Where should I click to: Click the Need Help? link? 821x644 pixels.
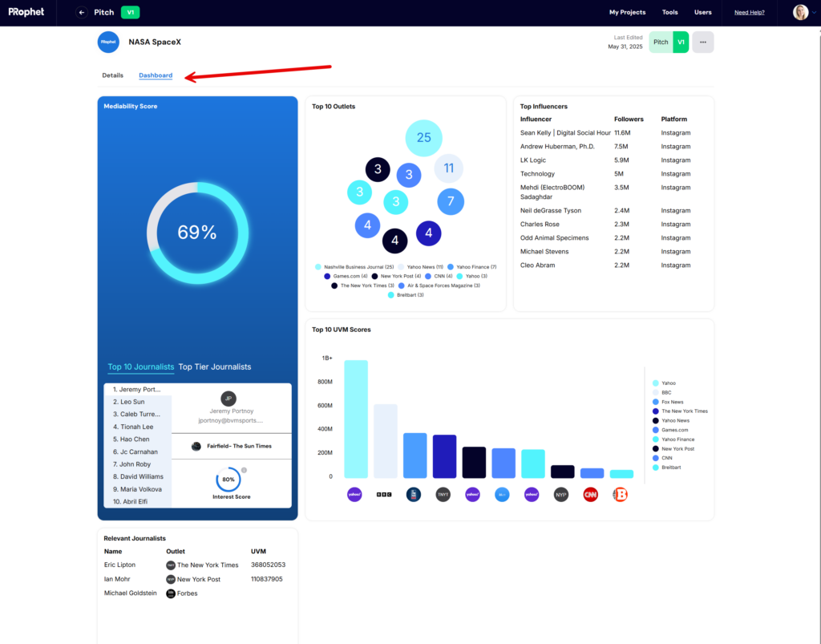(x=750, y=13)
